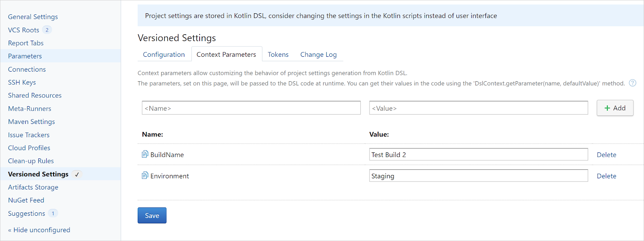Click the VCS Roots count badge
The width and height of the screenshot is (644, 241).
[x=47, y=30]
